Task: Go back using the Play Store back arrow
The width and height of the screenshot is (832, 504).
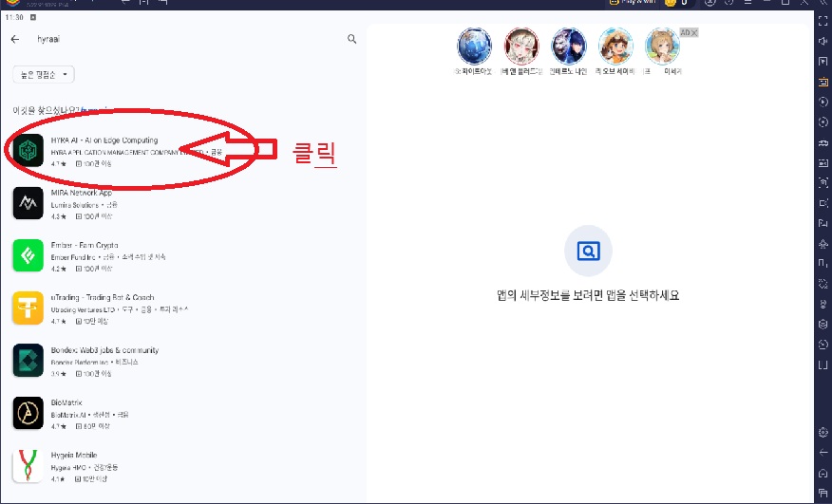Action: 15,39
